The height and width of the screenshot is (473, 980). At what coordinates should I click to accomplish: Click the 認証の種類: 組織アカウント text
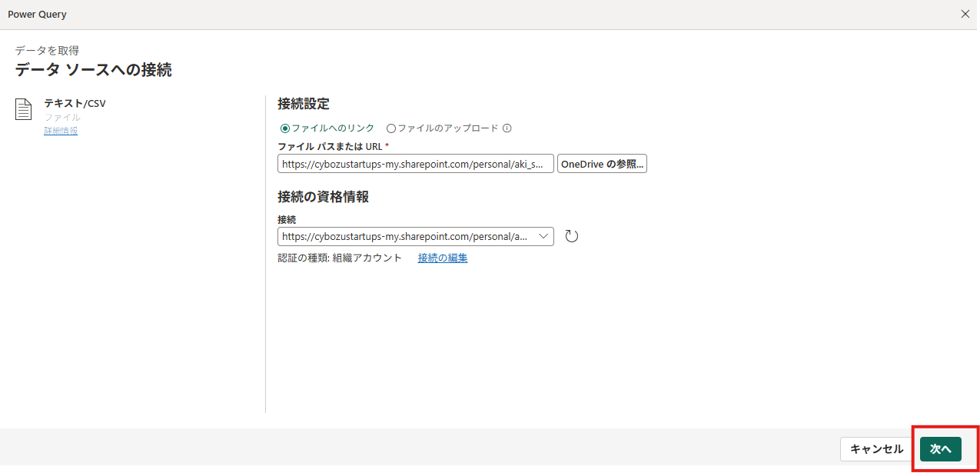pyautogui.click(x=339, y=258)
